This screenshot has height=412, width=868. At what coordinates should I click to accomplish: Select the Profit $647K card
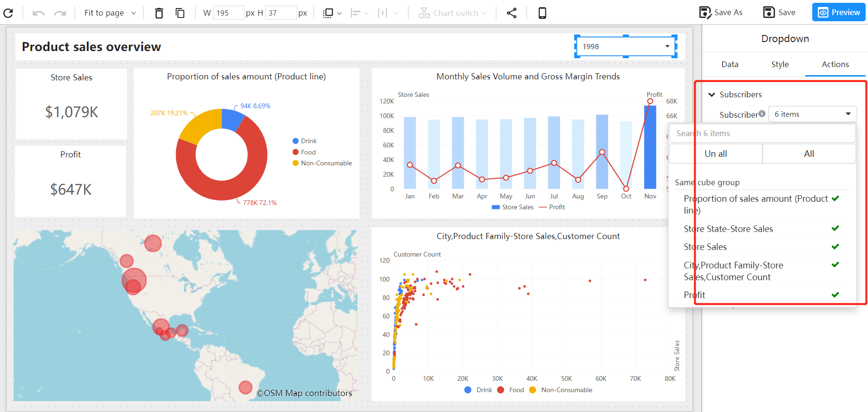click(x=71, y=181)
